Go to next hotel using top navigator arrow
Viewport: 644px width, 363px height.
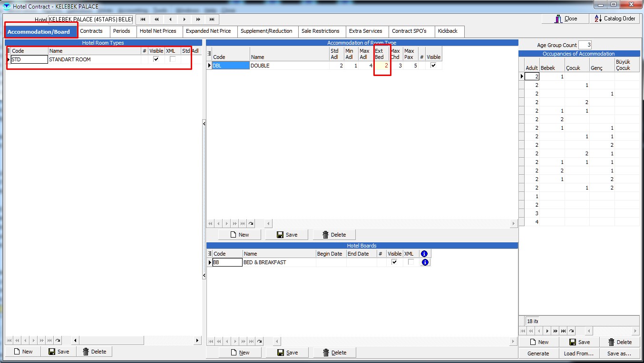pos(184,19)
